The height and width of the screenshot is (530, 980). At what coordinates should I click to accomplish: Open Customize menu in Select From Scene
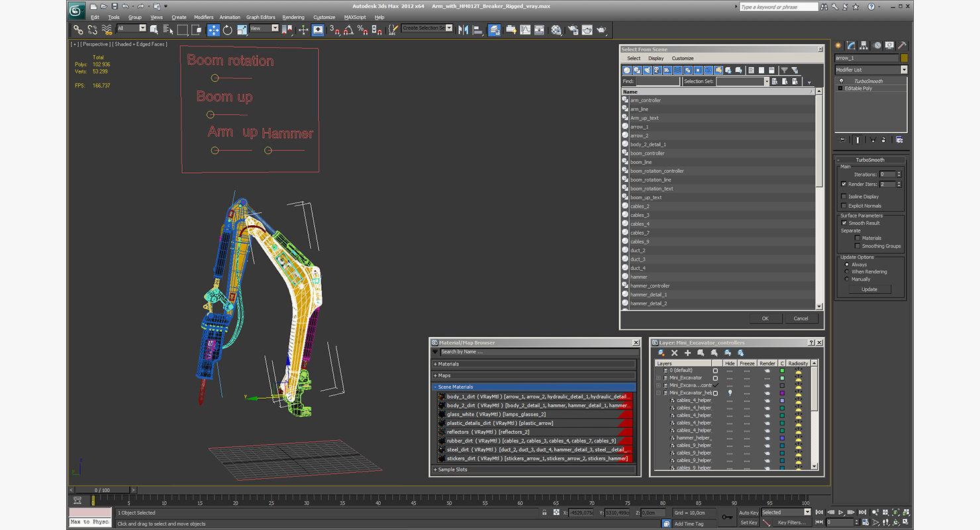click(683, 58)
